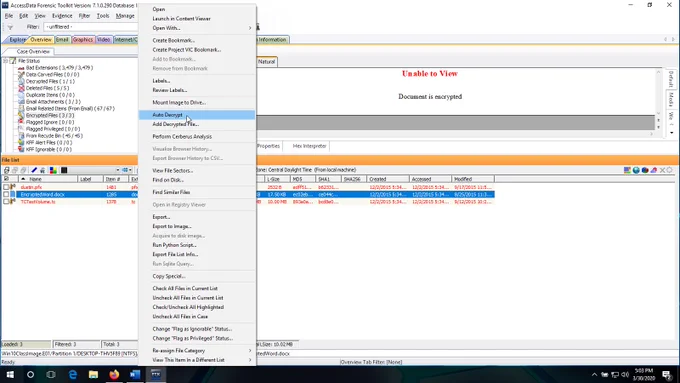Launch Microsoft Edge from taskbar
The image size is (680, 383).
(x=72, y=374)
